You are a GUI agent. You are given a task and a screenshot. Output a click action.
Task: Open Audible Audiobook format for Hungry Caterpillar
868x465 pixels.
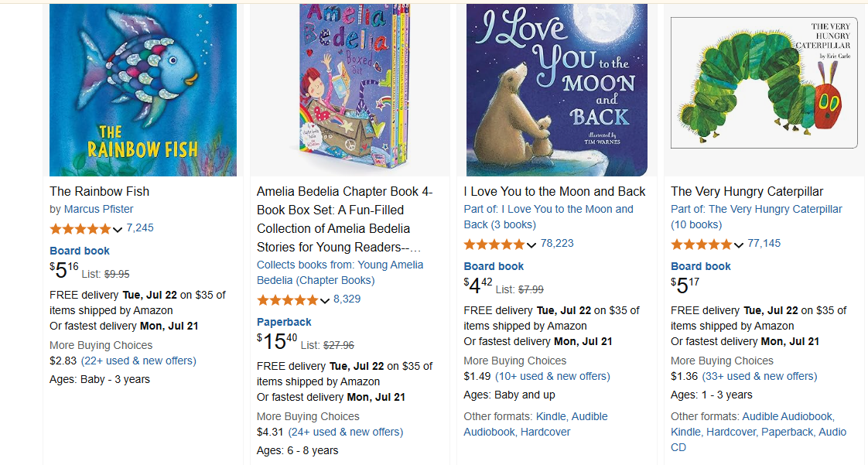(x=787, y=416)
